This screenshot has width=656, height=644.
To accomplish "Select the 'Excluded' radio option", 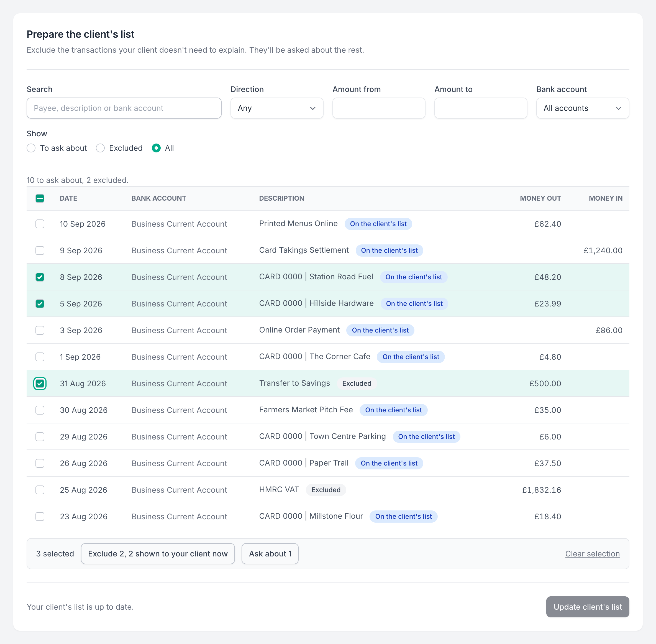I will 100,148.
